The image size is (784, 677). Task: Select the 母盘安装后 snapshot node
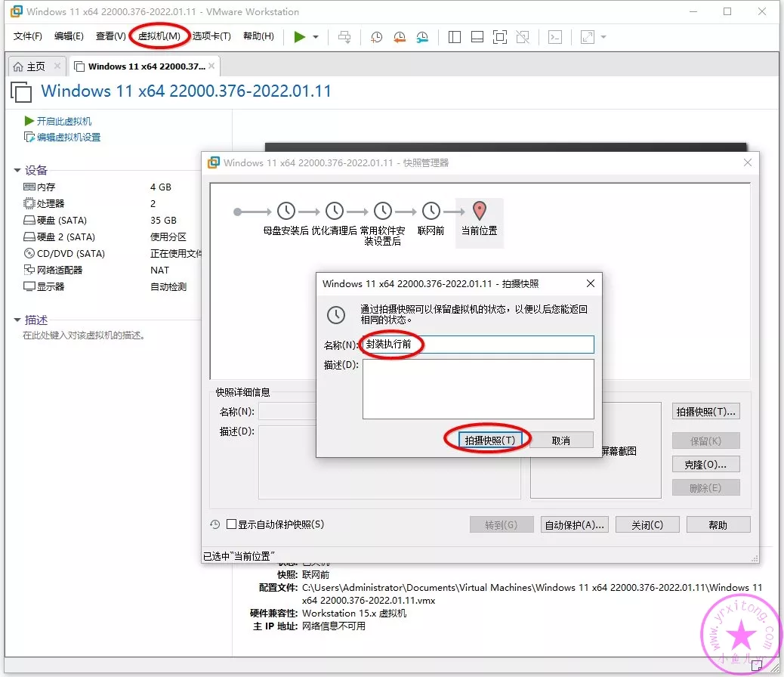pyautogui.click(x=286, y=212)
